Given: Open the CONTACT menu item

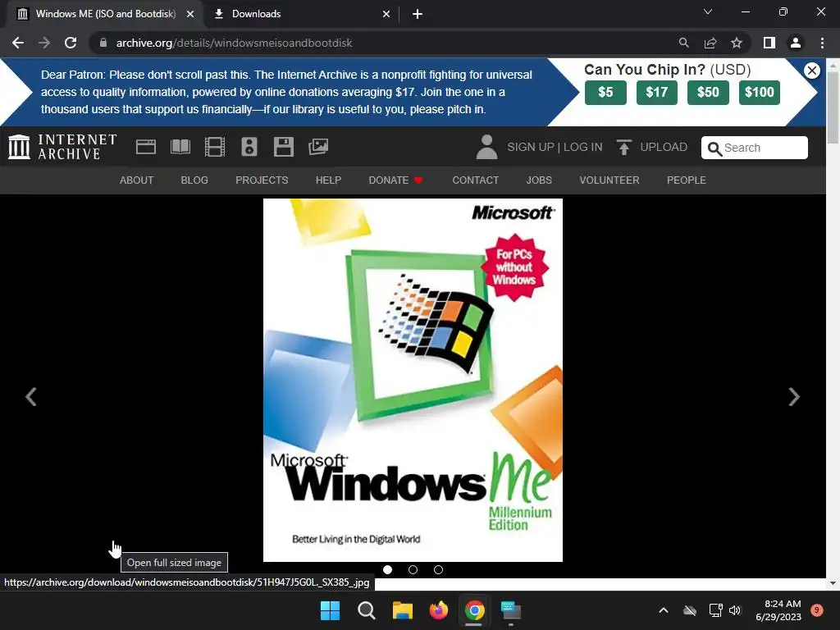Looking at the screenshot, I should click(x=476, y=180).
